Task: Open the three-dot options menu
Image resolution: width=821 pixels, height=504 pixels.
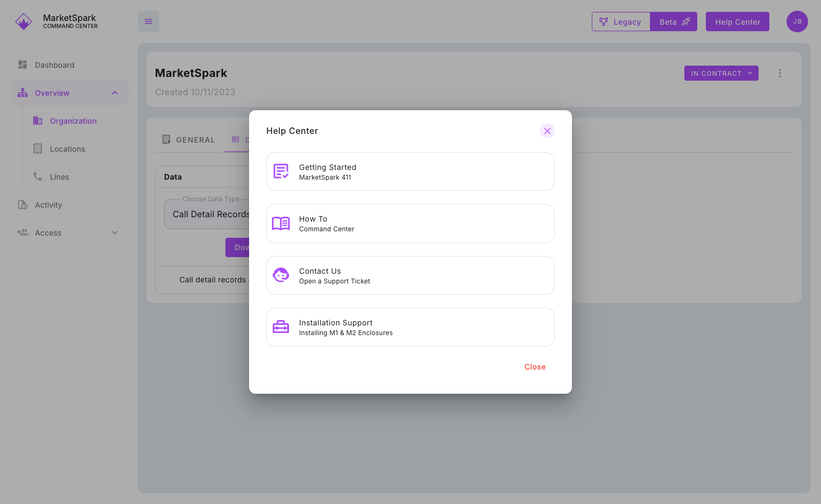Action: point(780,73)
